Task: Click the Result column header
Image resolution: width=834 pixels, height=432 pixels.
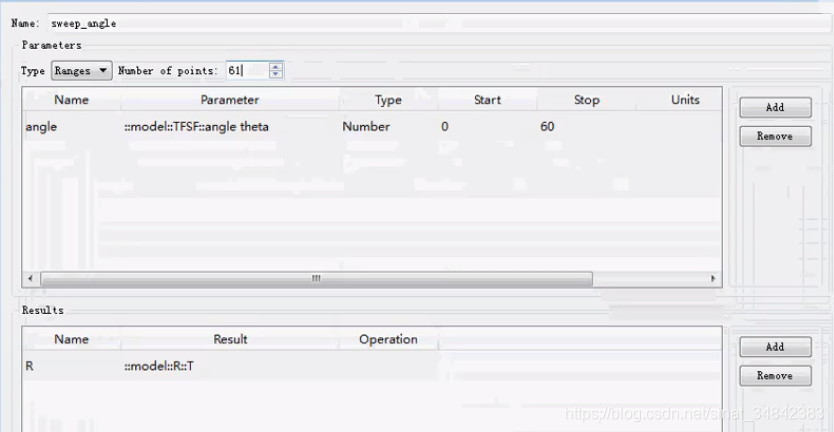Action: [x=230, y=339]
